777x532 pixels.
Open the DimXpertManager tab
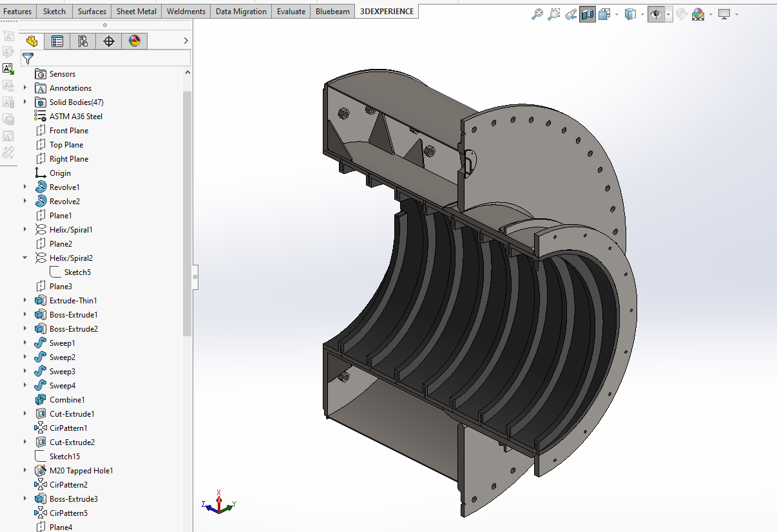[109, 41]
